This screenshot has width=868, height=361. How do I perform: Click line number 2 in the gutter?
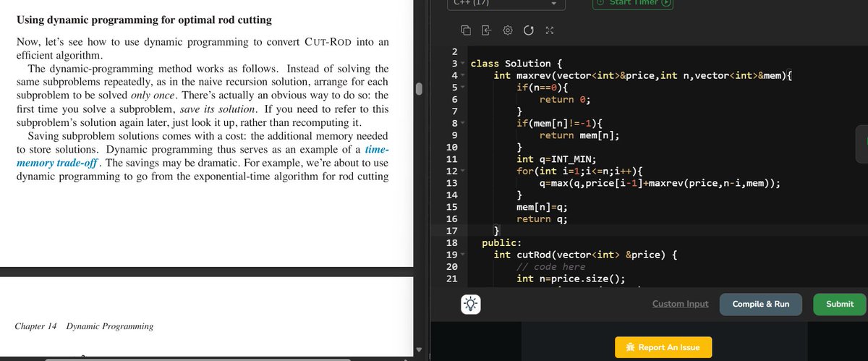(x=454, y=51)
